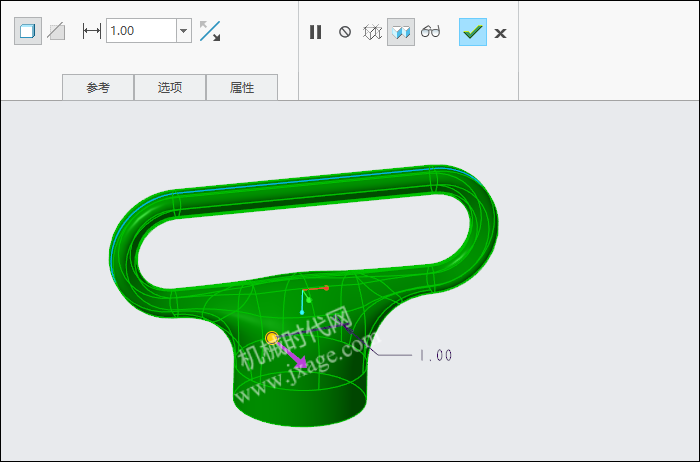The height and width of the screenshot is (462, 700).
Task: Pause the feature with the pause icon
Action: 316,32
